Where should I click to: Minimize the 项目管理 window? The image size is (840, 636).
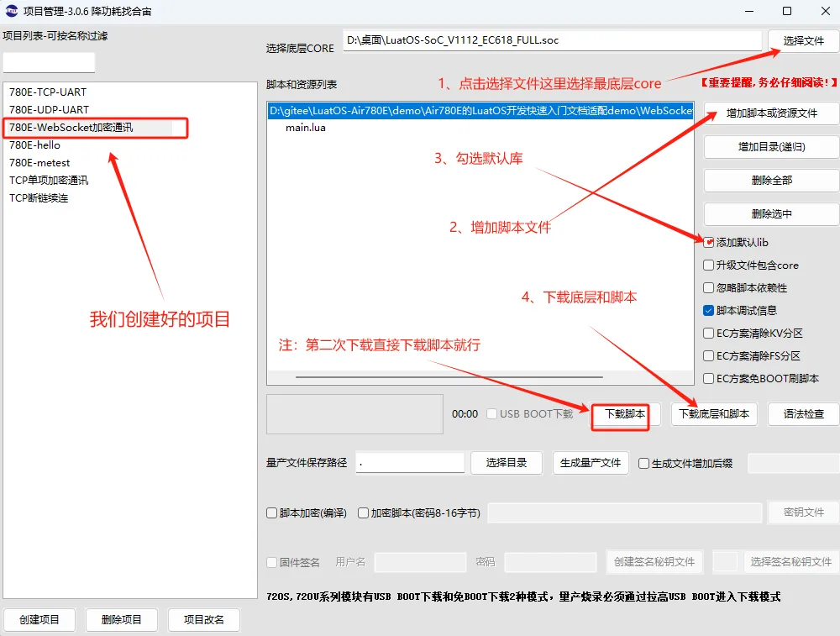click(749, 11)
